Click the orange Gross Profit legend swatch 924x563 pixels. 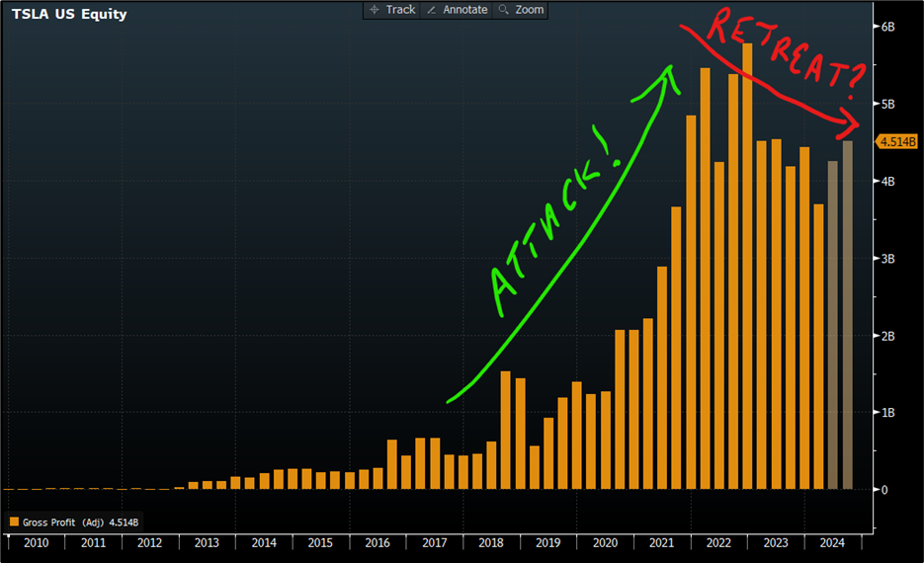coord(14,522)
